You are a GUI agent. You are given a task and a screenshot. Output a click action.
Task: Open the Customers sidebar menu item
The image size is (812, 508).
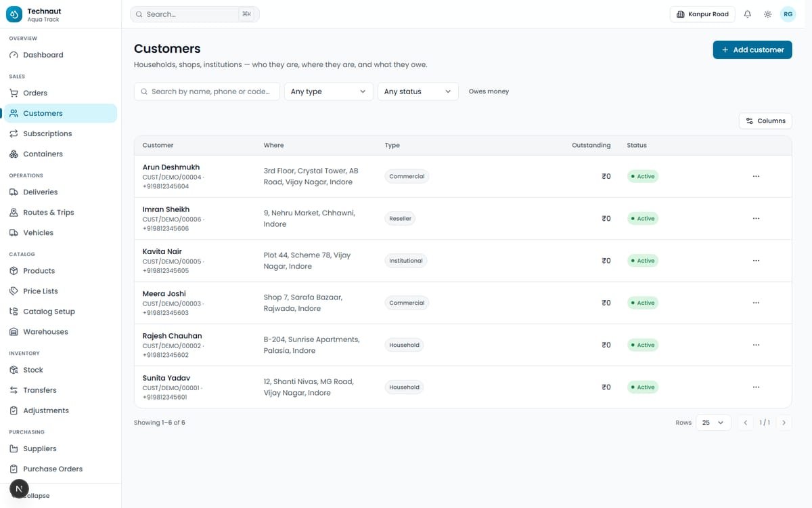[61, 113]
